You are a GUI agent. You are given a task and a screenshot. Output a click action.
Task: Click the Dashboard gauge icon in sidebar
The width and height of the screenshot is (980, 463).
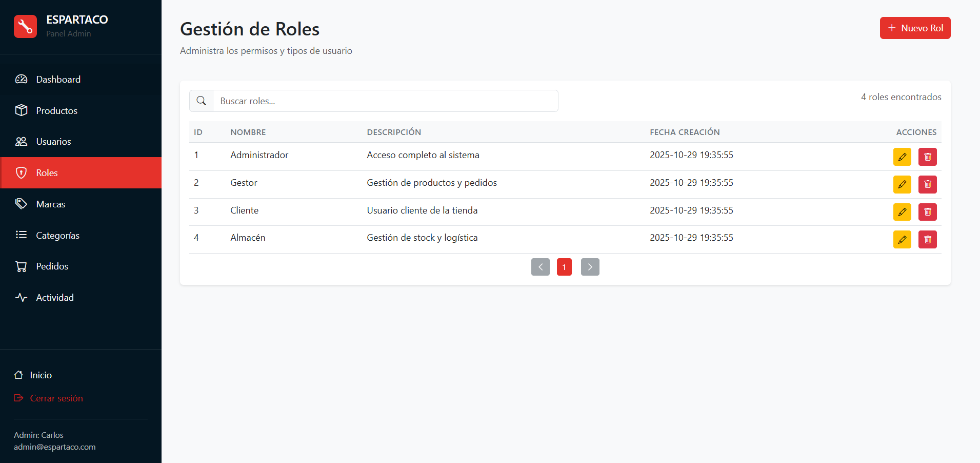tap(21, 79)
